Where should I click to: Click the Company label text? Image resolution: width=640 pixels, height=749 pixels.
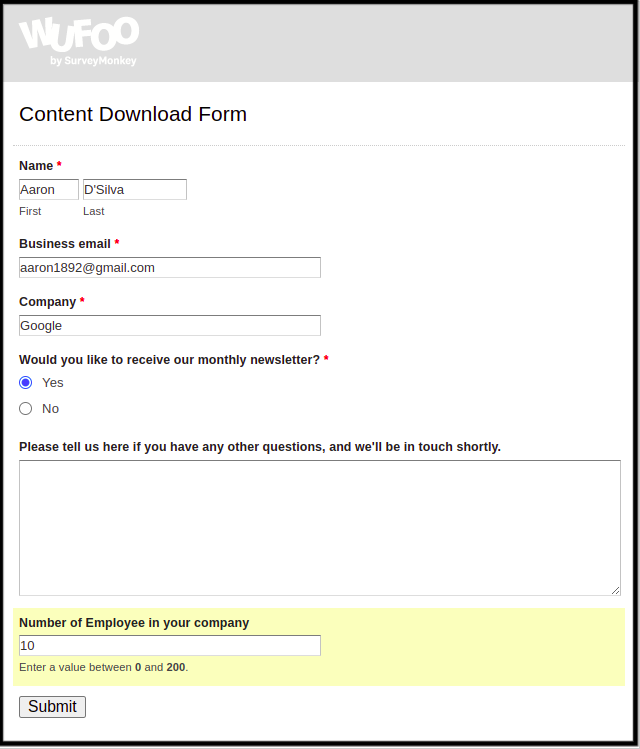coord(47,302)
